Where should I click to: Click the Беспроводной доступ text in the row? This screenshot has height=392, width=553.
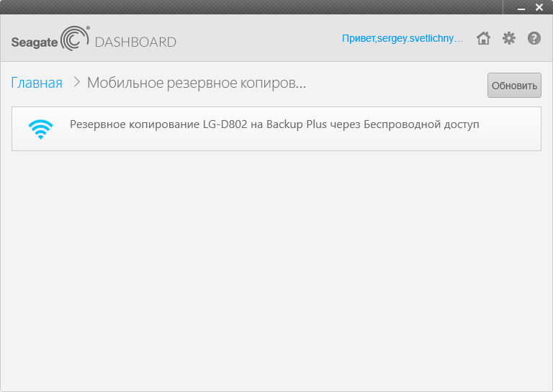tap(421, 124)
